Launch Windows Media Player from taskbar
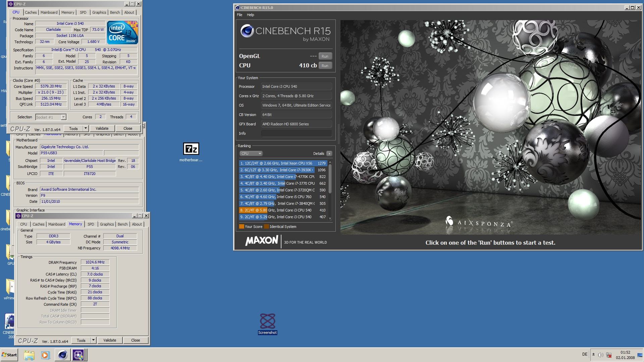 [45, 355]
